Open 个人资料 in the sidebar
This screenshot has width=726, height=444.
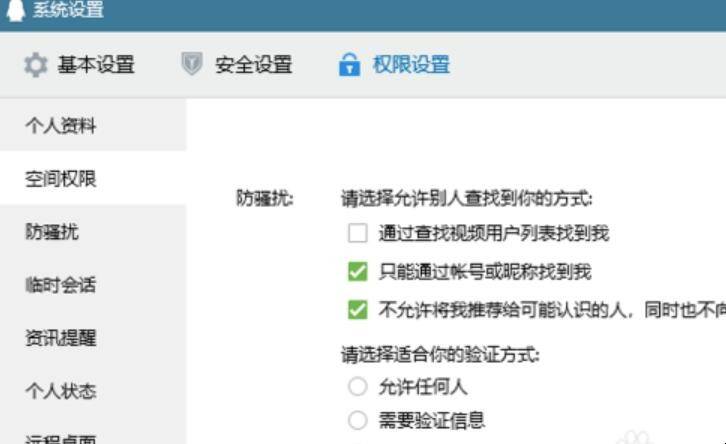pyautogui.click(x=93, y=125)
